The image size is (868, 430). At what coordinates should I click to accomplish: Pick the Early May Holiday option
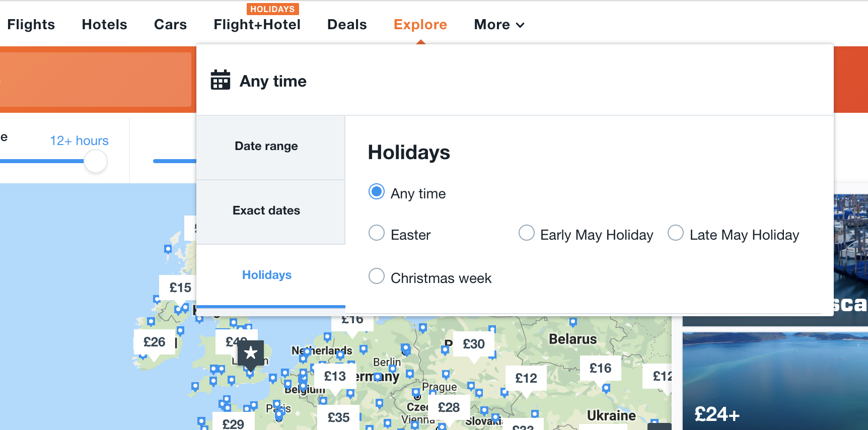[527, 233]
